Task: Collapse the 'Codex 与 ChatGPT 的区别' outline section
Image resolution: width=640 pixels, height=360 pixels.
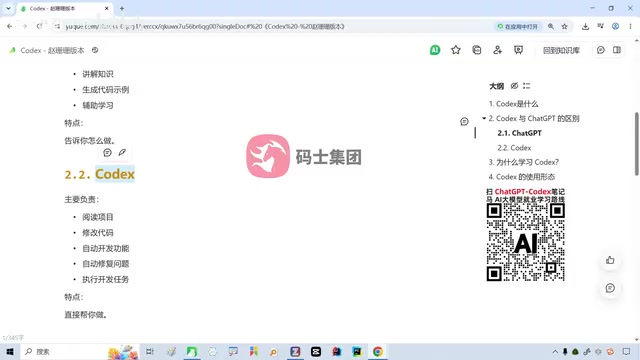Action: click(484, 118)
